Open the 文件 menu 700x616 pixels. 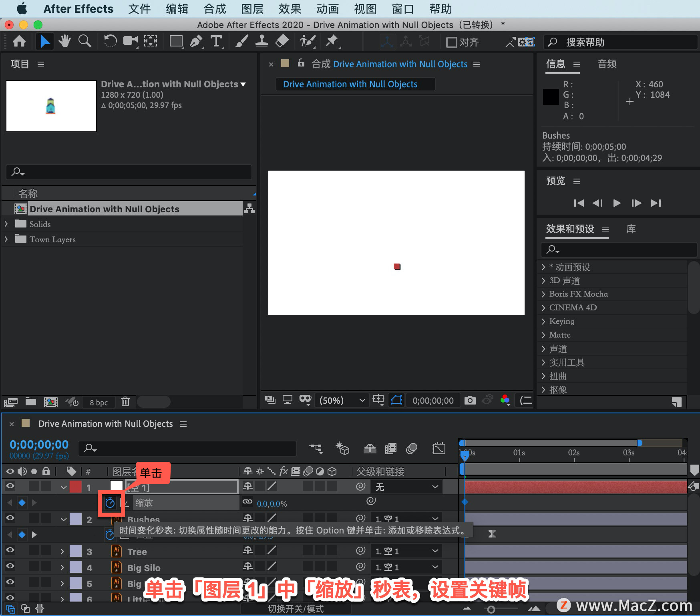coord(139,9)
